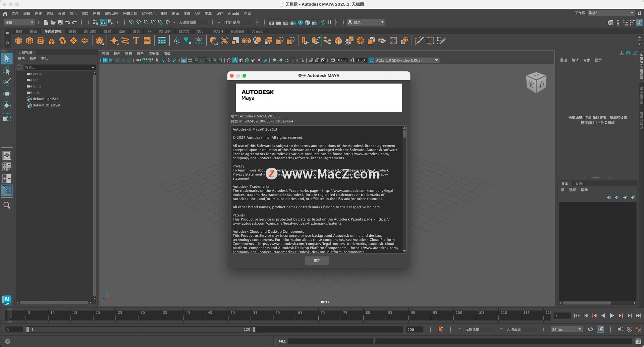The width and height of the screenshot is (644, 347).
Task: Click the range slider end handle at 120
Action: pos(254,329)
